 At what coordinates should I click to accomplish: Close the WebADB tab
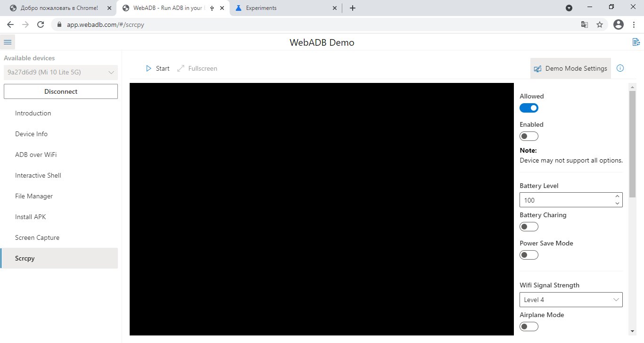coord(222,8)
